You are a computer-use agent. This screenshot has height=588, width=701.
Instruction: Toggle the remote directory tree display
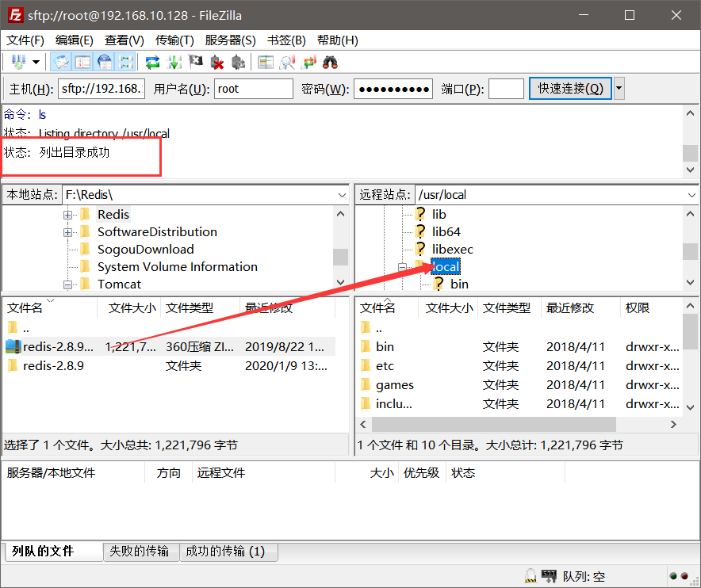105,62
